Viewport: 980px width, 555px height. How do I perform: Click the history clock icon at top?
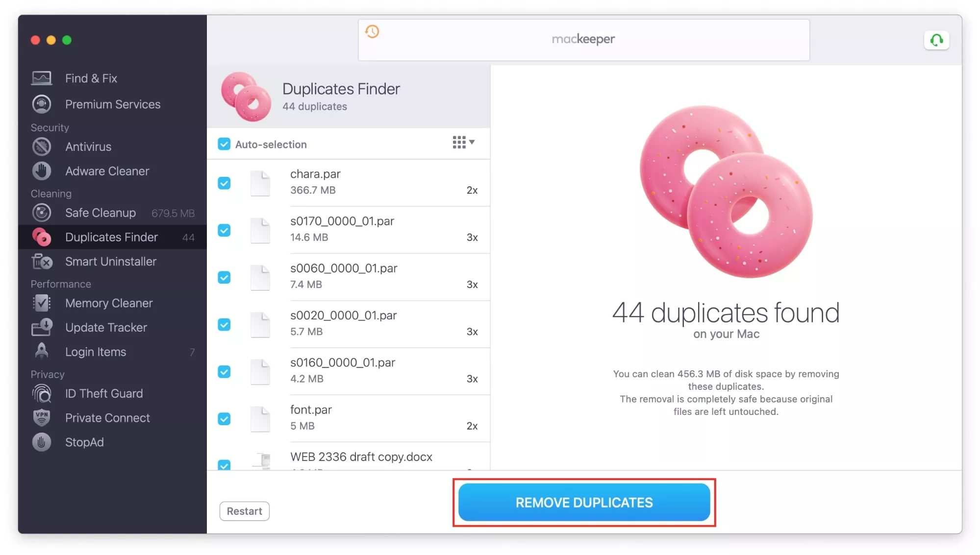coord(373,32)
